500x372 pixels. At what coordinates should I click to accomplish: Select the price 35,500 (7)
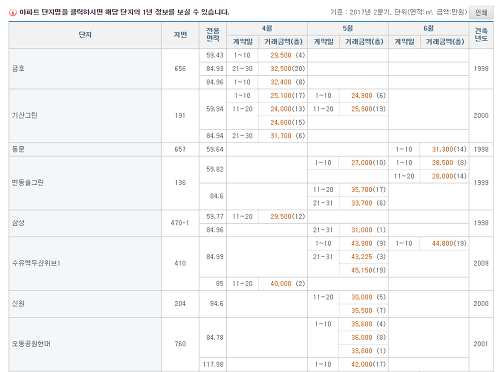[368, 310]
